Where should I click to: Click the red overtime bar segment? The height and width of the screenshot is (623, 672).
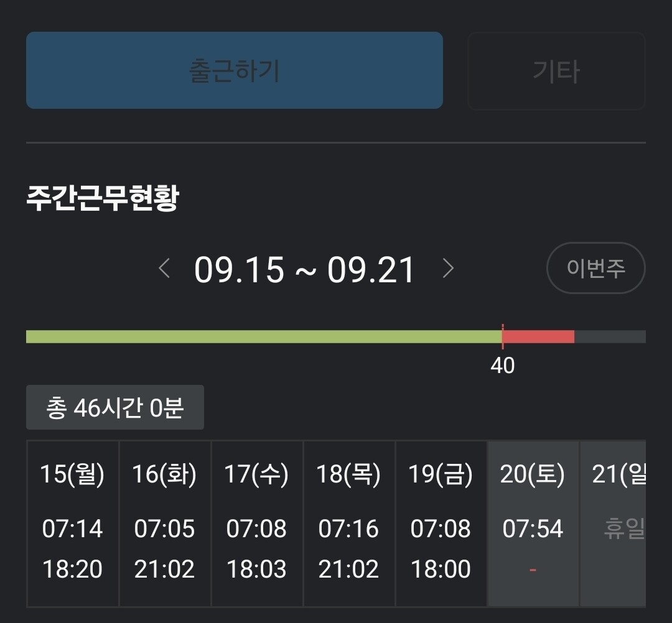pos(538,337)
